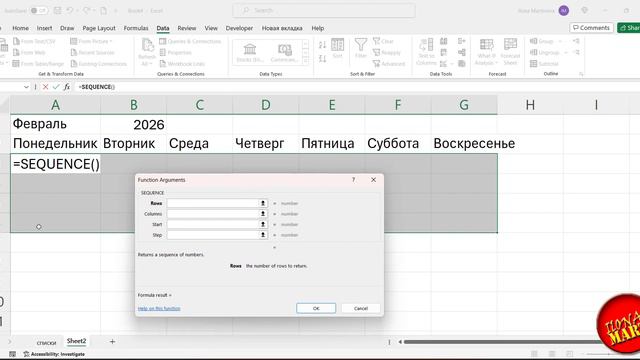This screenshot has height=360, width=640.
Task: Click the formula bar Cancel X icon
Action: click(x=45, y=87)
